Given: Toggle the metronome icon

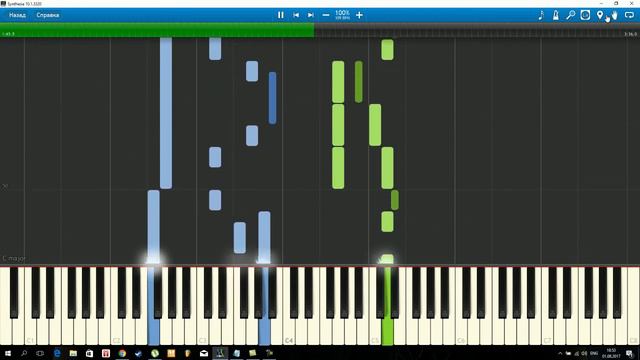Looking at the screenshot, I should point(556,15).
